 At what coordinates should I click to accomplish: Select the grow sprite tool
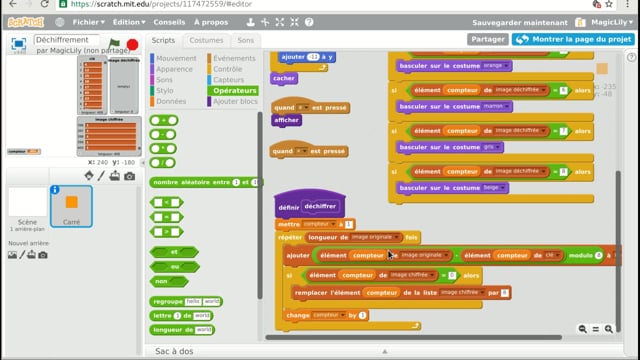[280, 22]
